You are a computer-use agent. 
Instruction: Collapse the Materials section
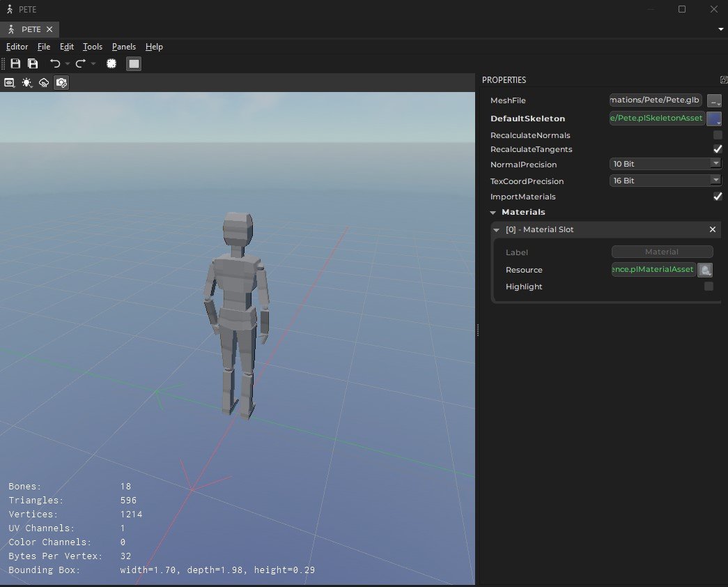tap(493, 212)
